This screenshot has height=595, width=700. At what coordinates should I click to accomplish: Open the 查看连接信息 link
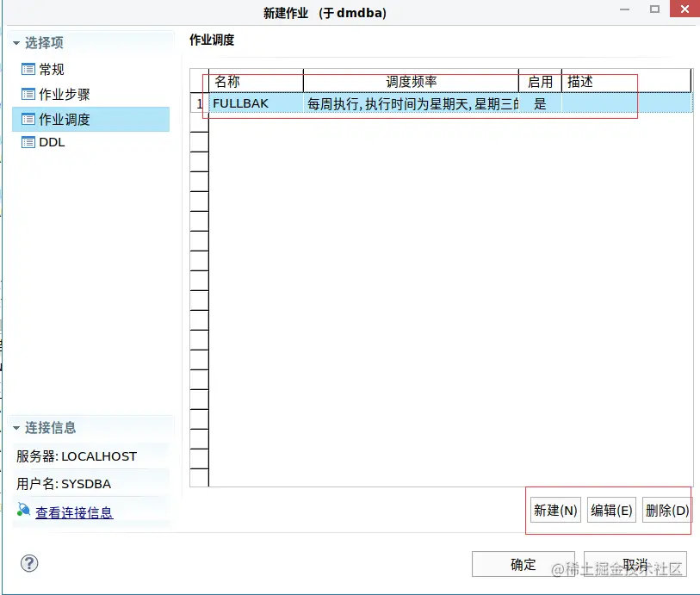(x=76, y=510)
